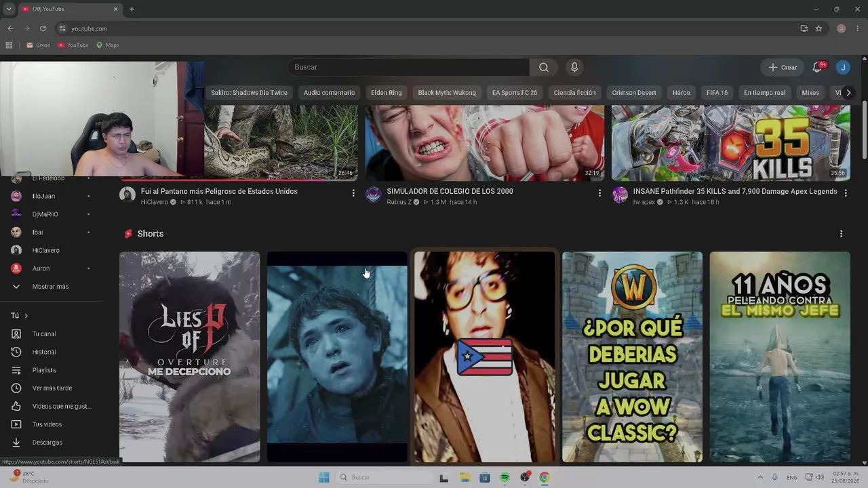The image size is (868, 488).
Task: Click the thumbs-up liked videos icon
Action: click(16, 406)
